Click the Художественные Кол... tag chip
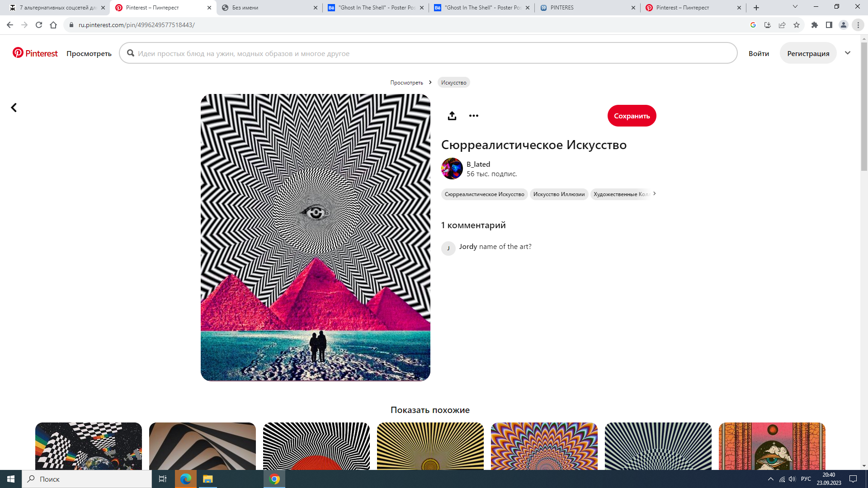 point(621,194)
